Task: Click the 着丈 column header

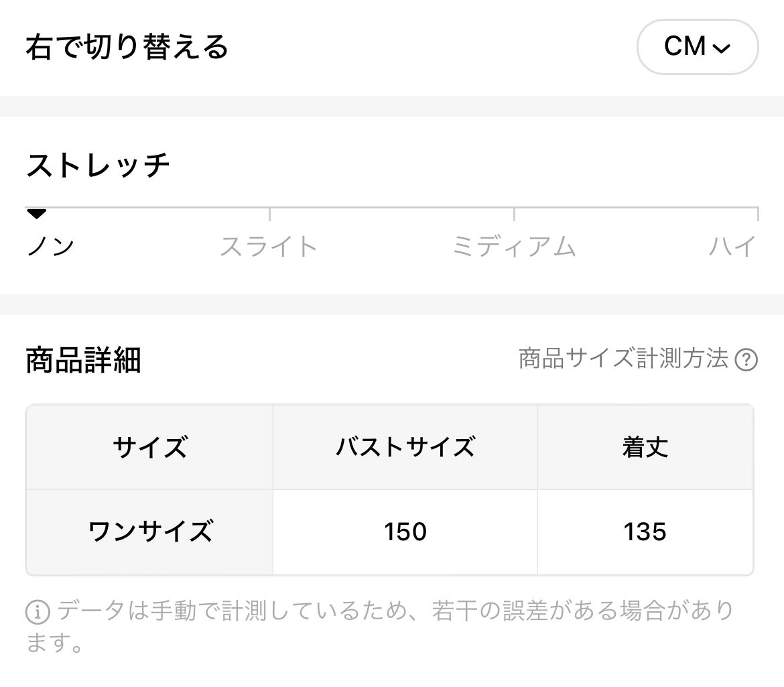Action: click(645, 447)
